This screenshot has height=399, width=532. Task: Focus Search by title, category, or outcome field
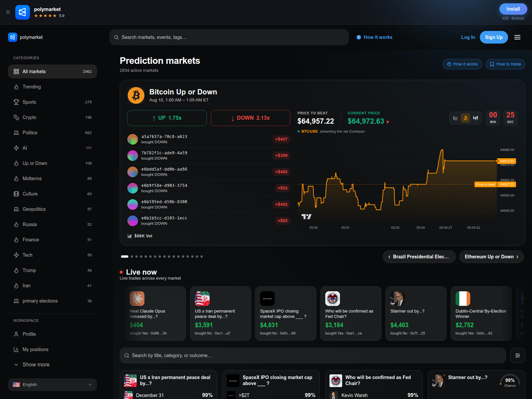[313, 355]
